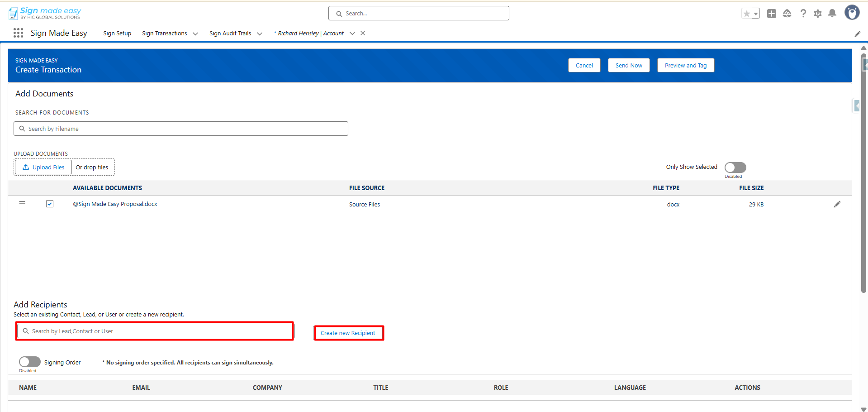This screenshot has width=868, height=412.
Task: Open the notifications bell
Action: coord(832,14)
